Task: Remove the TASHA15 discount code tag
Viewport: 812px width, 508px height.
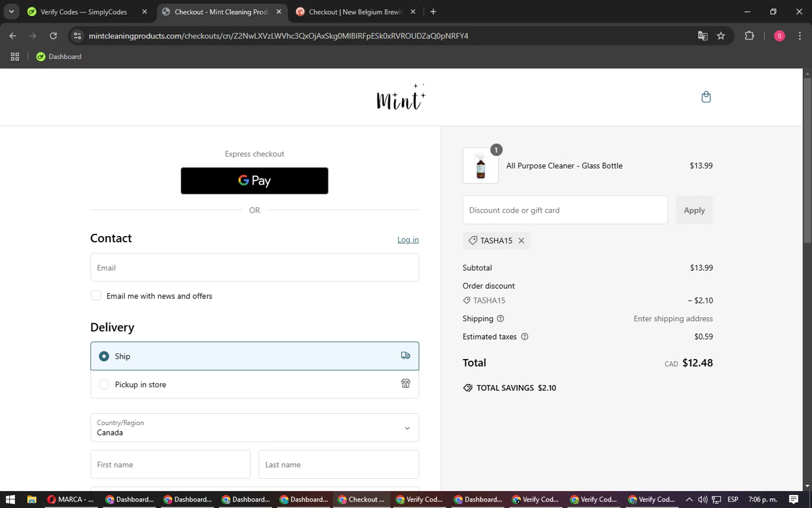Action: [521, 240]
